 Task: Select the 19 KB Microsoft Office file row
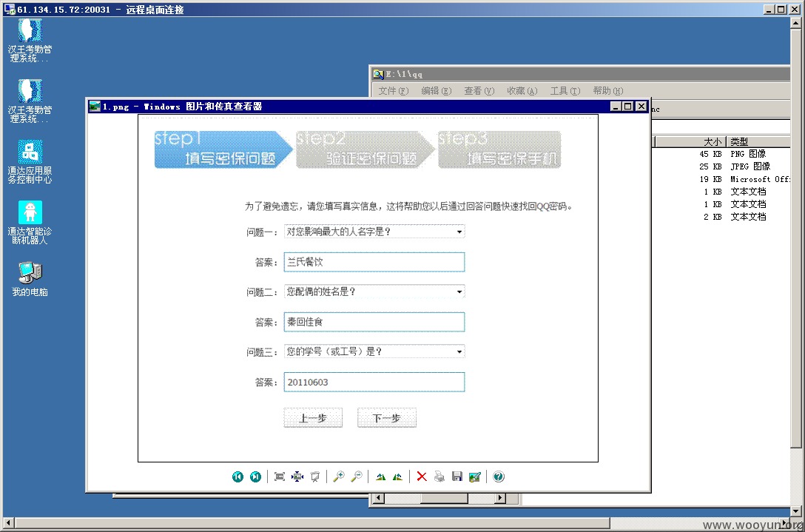(721, 179)
